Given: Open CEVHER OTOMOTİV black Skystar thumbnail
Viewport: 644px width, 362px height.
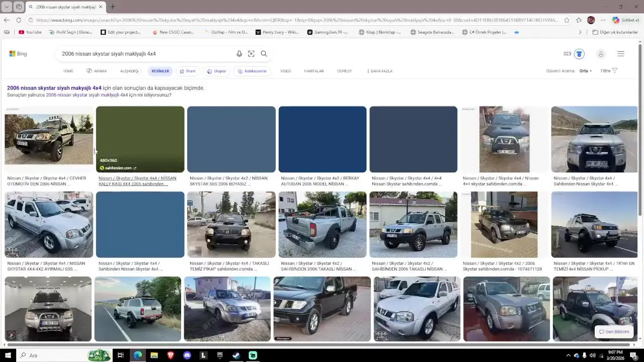Looking at the screenshot, I should (x=49, y=139).
